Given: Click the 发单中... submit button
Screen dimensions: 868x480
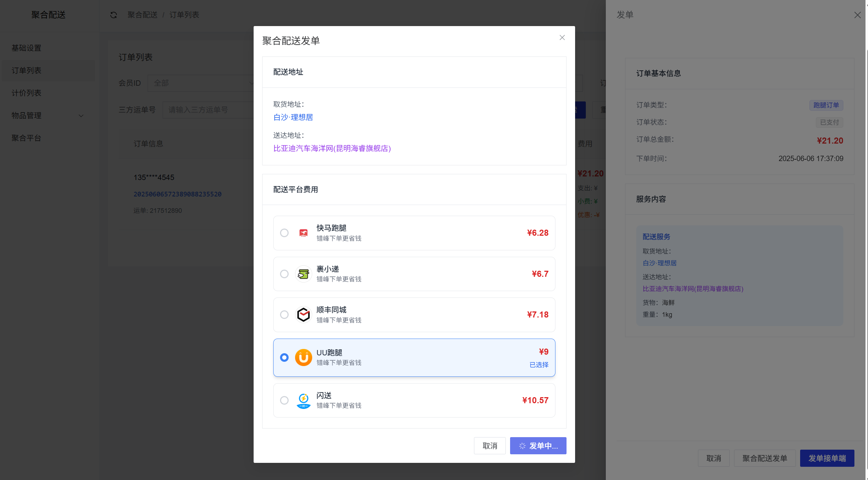Looking at the screenshot, I should [538, 446].
